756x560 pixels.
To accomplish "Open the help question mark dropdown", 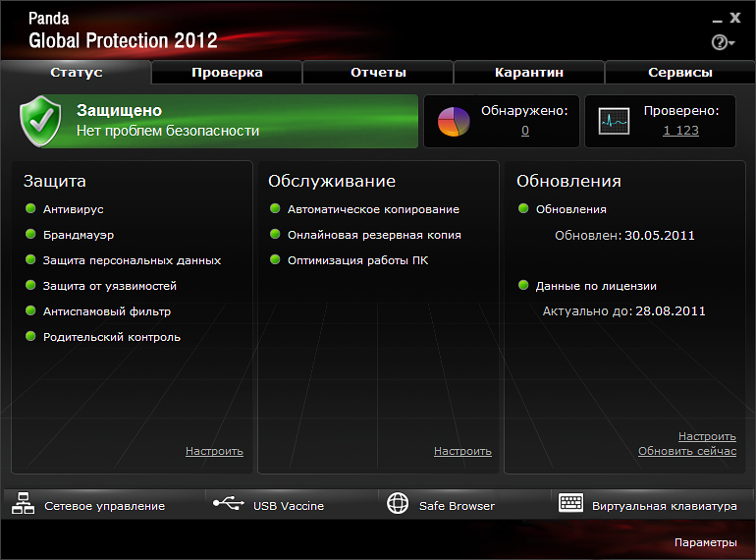I will point(723,42).
